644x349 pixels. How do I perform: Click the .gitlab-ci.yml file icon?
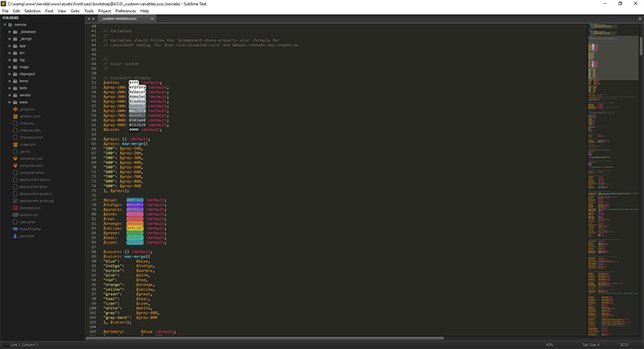[15, 116]
